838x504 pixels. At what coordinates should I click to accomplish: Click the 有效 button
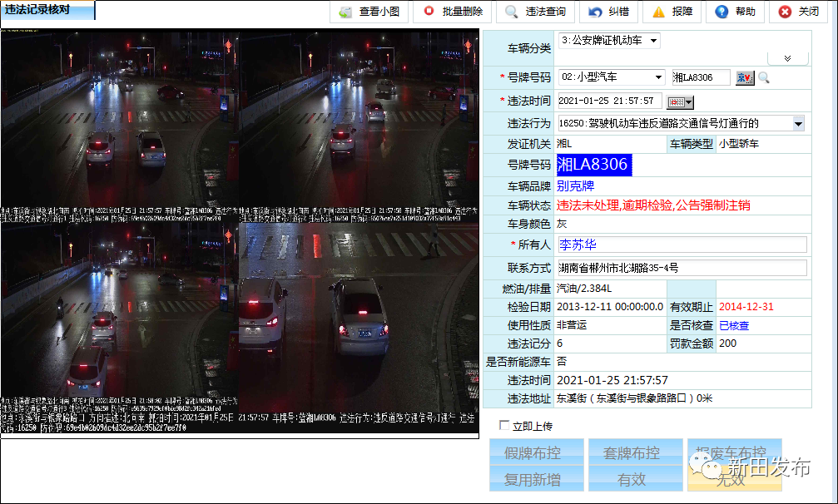[x=636, y=479]
